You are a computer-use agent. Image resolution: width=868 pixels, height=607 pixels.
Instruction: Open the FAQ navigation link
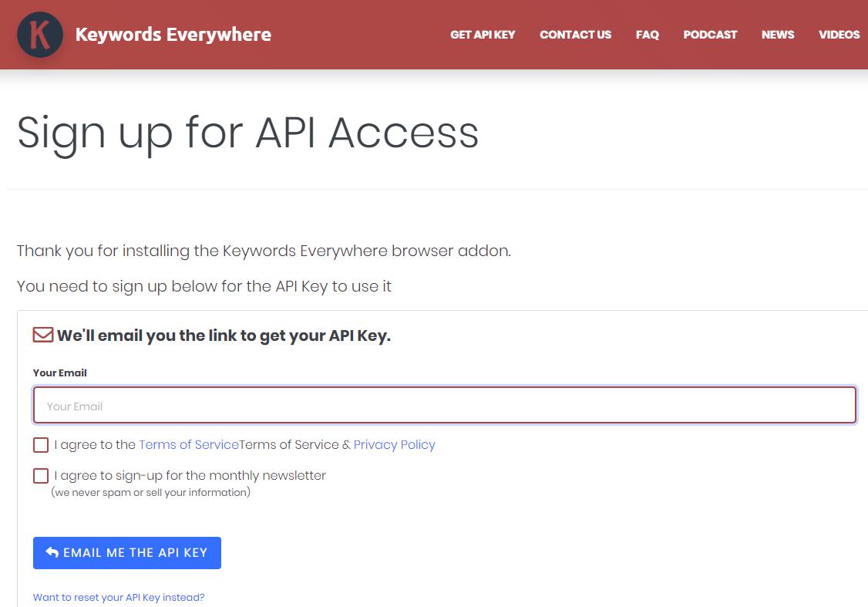click(647, 35)
